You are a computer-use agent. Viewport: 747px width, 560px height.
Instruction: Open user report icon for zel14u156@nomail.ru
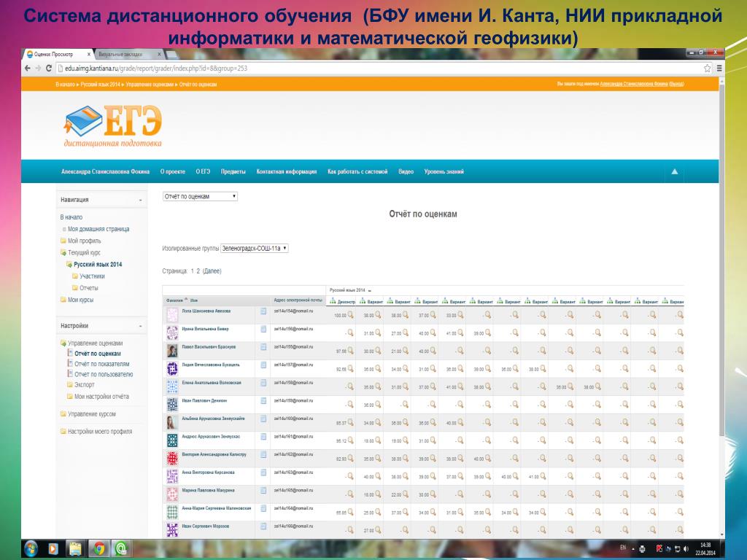pos(263,329)
